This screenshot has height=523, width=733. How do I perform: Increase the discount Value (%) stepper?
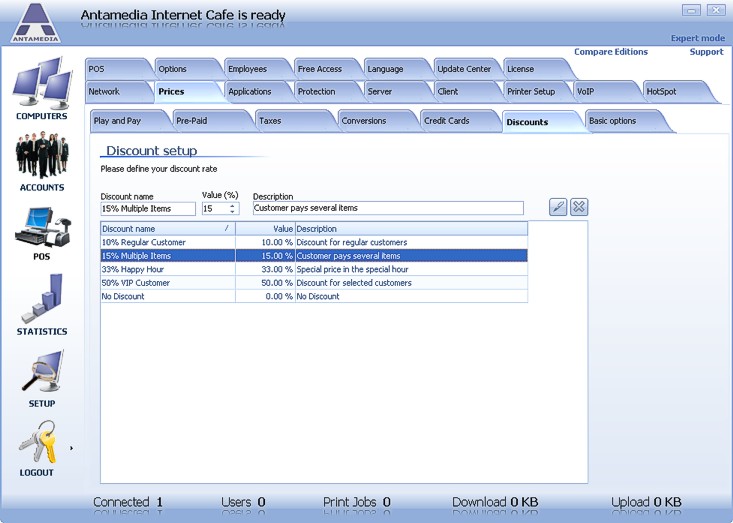(232, 206)
